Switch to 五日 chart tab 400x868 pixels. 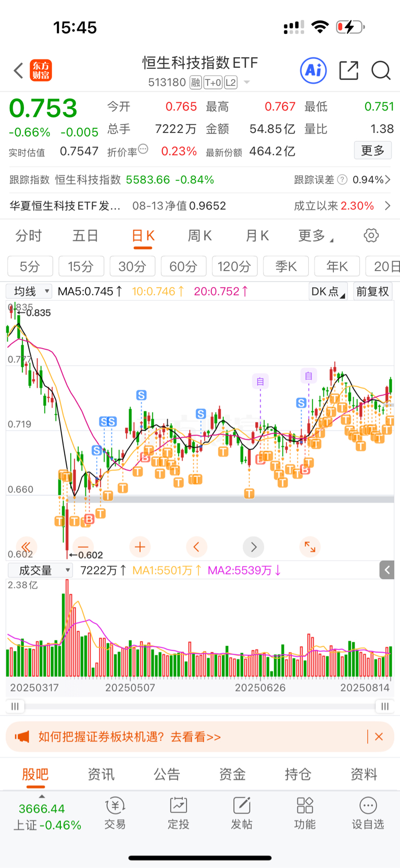click(x=85, y=236)
